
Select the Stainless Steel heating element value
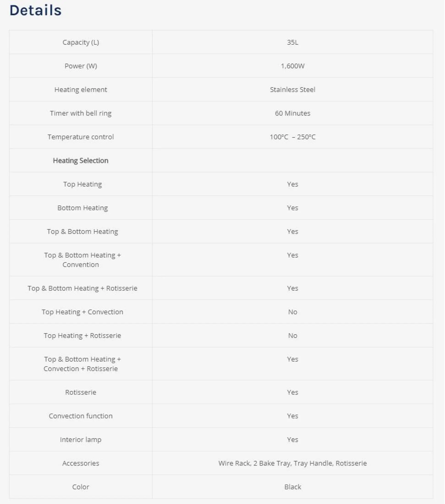[293, 90]
